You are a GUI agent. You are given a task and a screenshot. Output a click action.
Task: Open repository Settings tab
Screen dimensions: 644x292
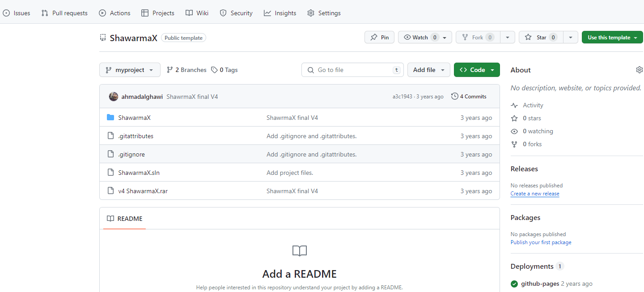324,13
